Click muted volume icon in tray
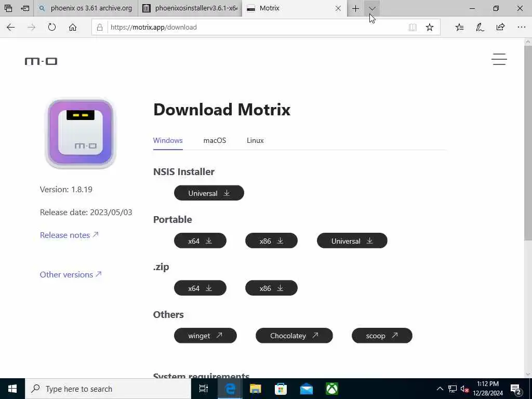Screen dimensions: 532x399 tap(465, 389)
